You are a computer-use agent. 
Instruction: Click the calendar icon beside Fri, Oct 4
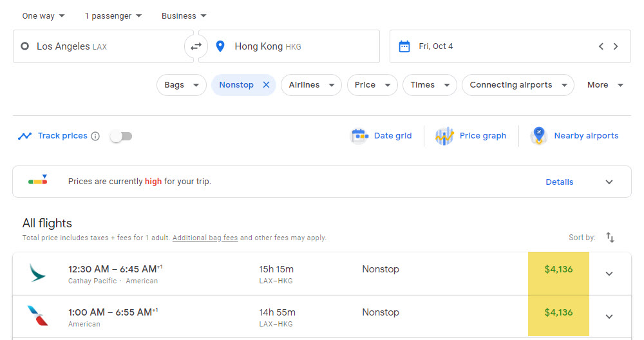point(404,46)
